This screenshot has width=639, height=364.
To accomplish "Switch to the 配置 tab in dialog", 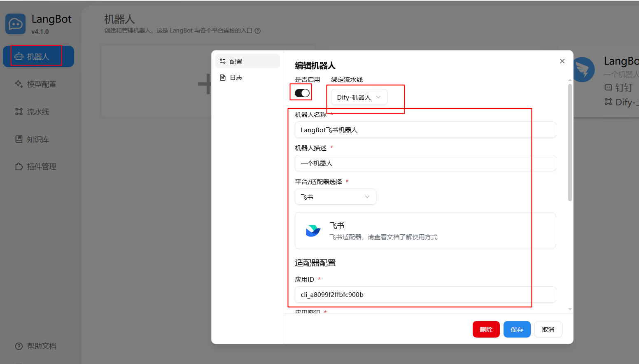I will [x=247, y=61].
